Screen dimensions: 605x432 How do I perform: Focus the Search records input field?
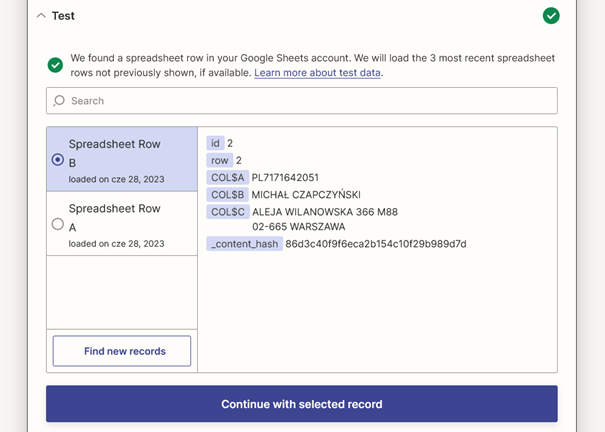point(302,101)
